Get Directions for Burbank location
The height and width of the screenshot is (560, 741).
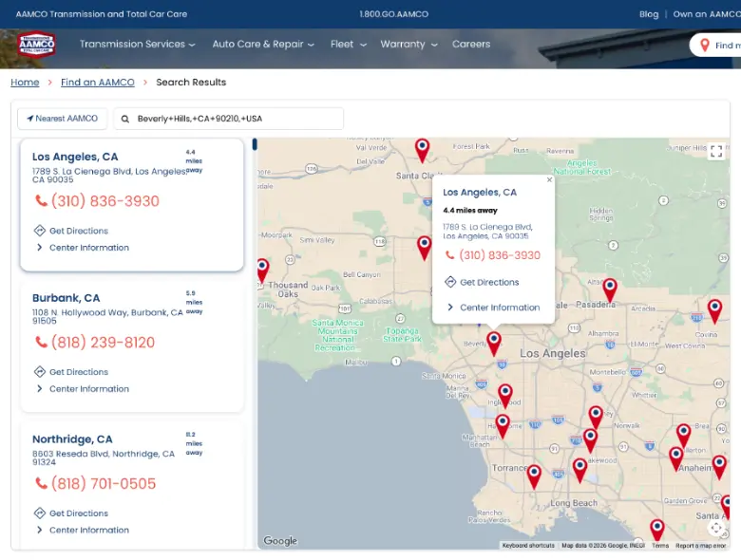(71, 372)
